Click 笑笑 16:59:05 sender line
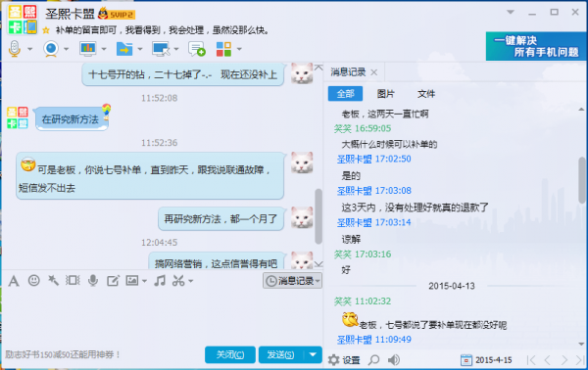 (x=363, y=128)
